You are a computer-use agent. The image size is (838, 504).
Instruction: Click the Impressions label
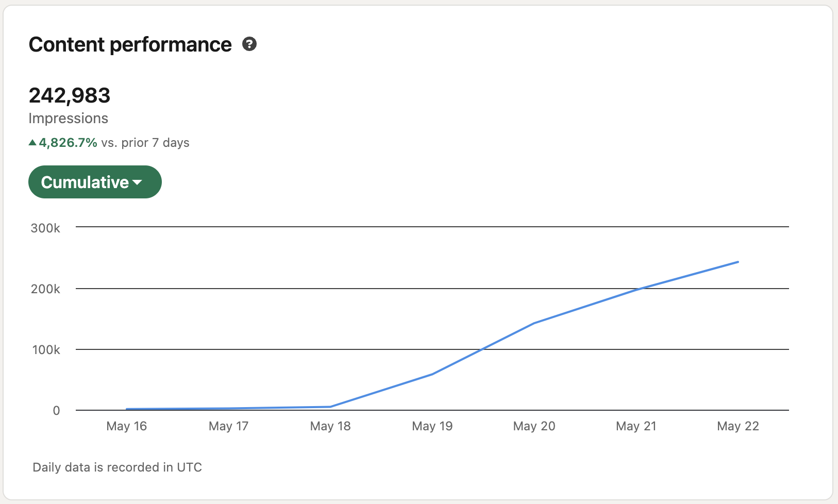pyautogui.click(x=69, y=119)
